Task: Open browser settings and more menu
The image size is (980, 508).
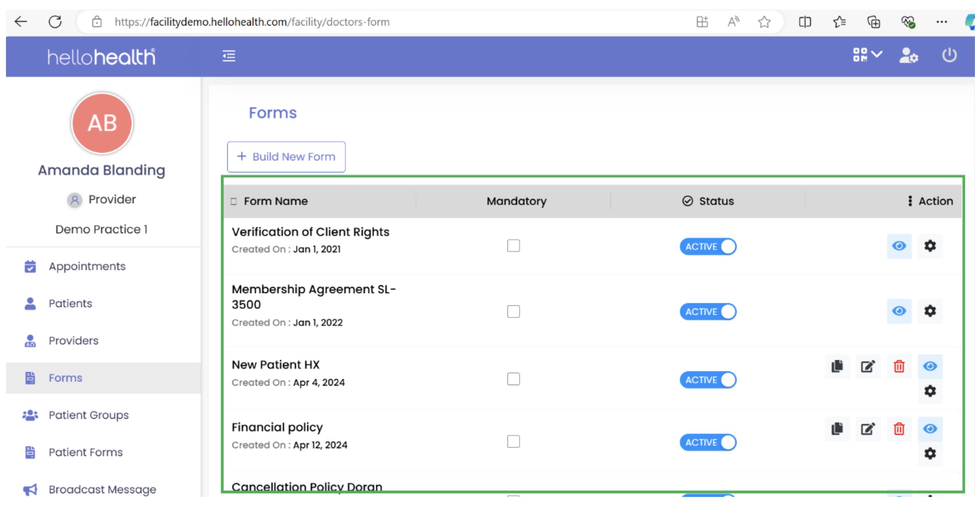Action: click(x=941, y=22)
